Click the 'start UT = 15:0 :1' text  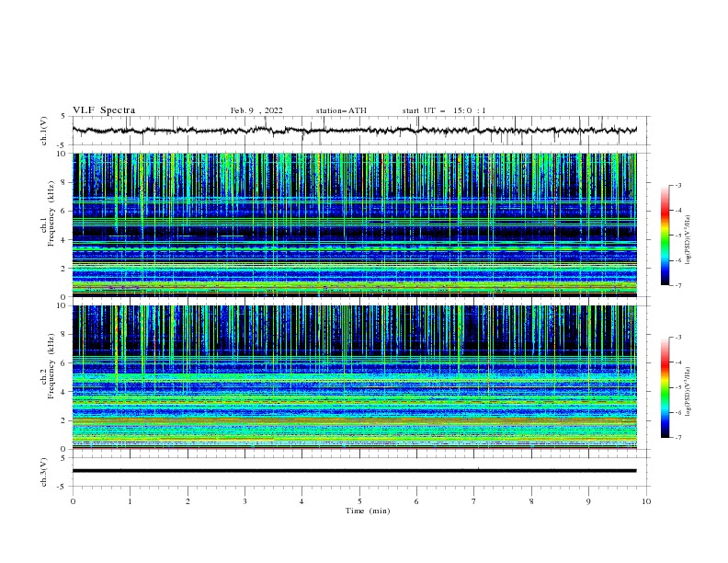click(444, 110)
